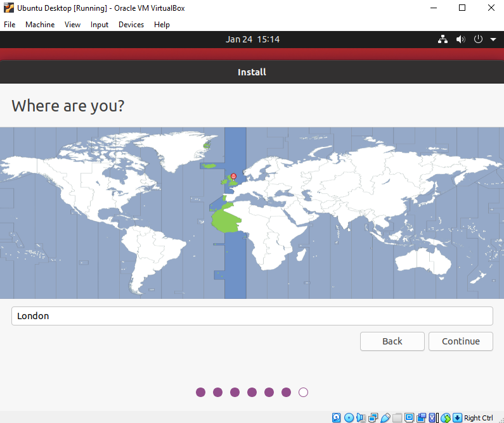
Task: Open the File menu
Action: point(10,25)
